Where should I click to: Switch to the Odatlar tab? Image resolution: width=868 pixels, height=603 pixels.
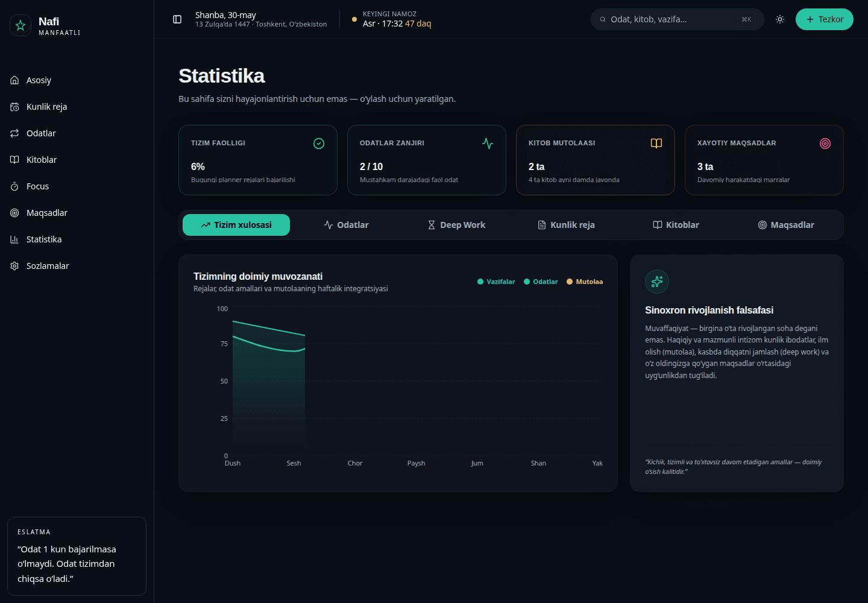click(346, 225)
